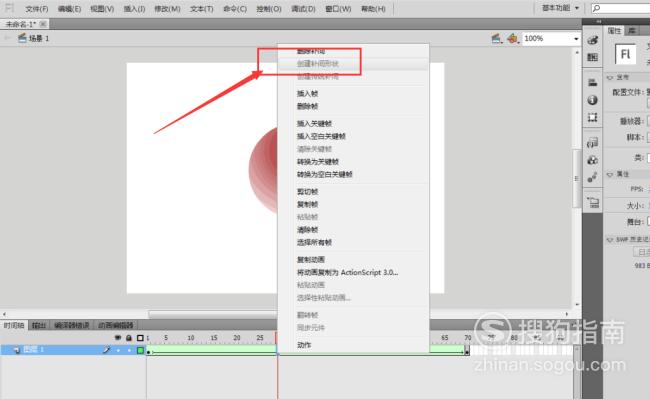
Task: Collapse the 发布 section in Properties
Action: point(610,77)
